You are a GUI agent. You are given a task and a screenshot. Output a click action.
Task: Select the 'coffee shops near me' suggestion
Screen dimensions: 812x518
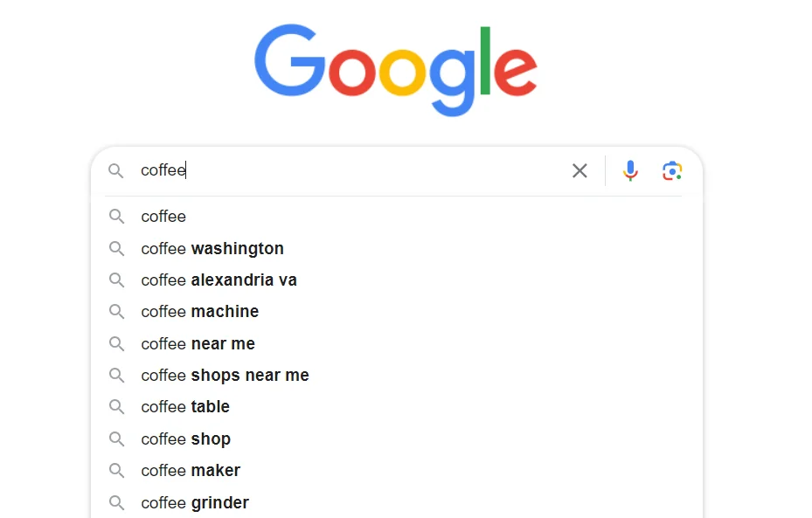(225, 375)
